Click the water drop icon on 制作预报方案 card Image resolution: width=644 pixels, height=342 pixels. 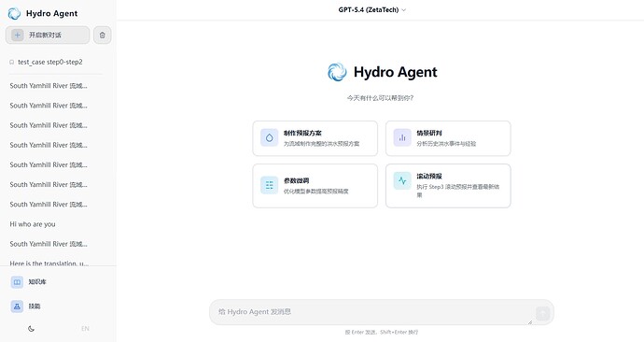pos(270,137)
